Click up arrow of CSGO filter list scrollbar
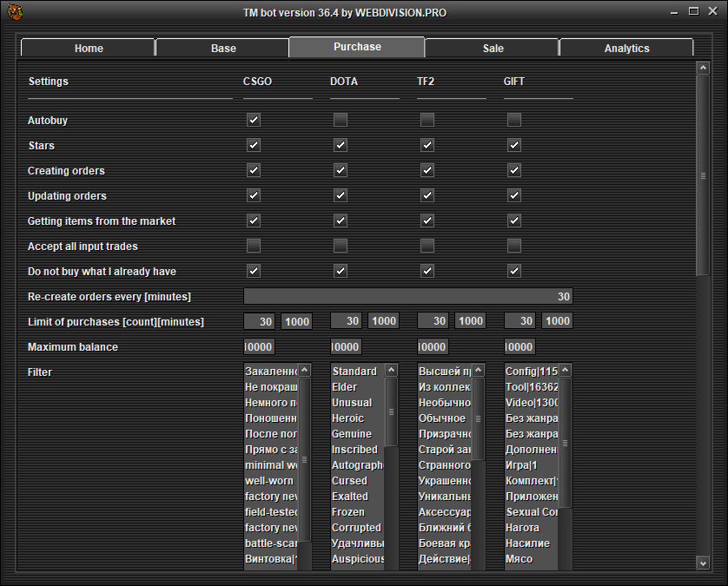 tap(304, 371)
